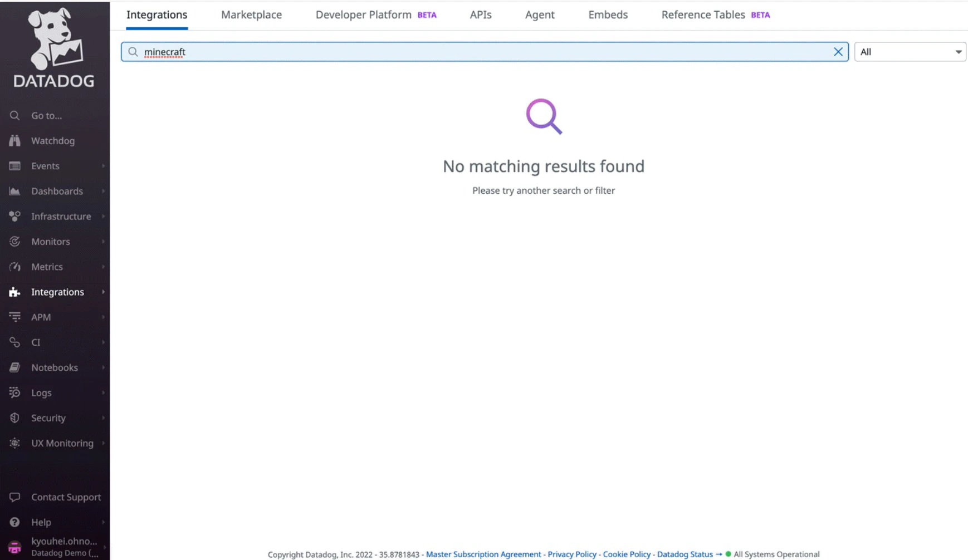This screenshot has width=968, height=560.
Task: Expand the CI submenu arrow
Action: [103, 342]
